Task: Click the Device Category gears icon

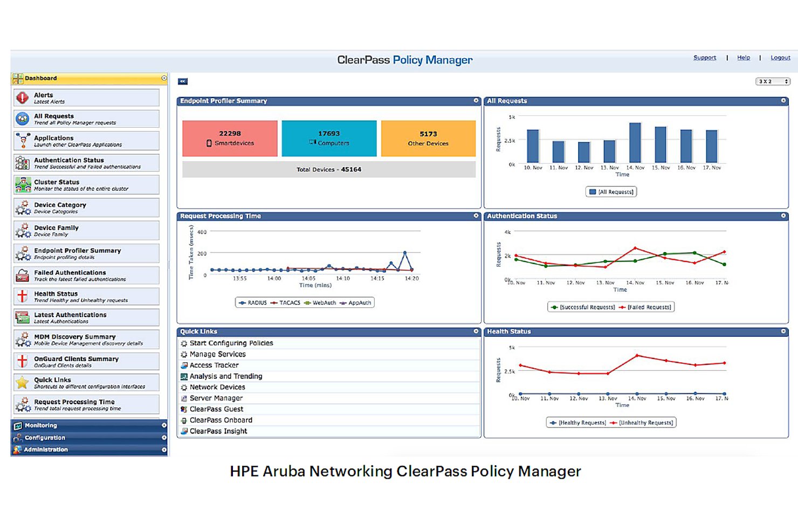Action: point(23,208)
